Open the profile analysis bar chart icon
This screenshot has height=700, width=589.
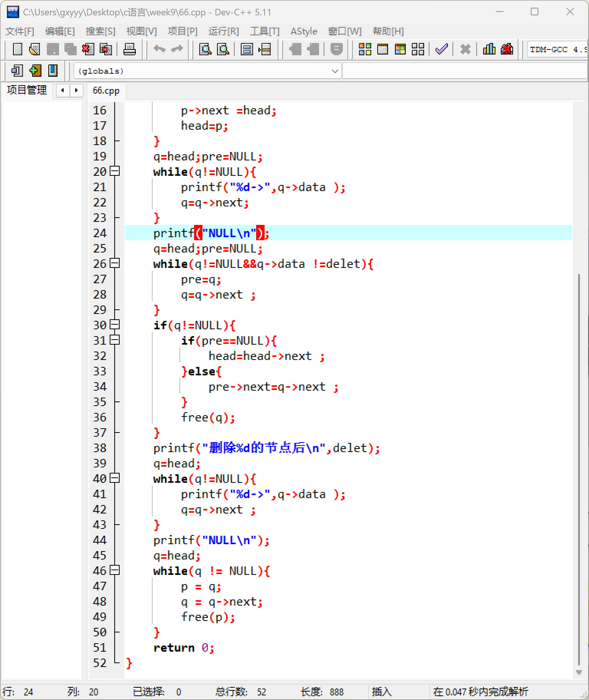point(489,49)
